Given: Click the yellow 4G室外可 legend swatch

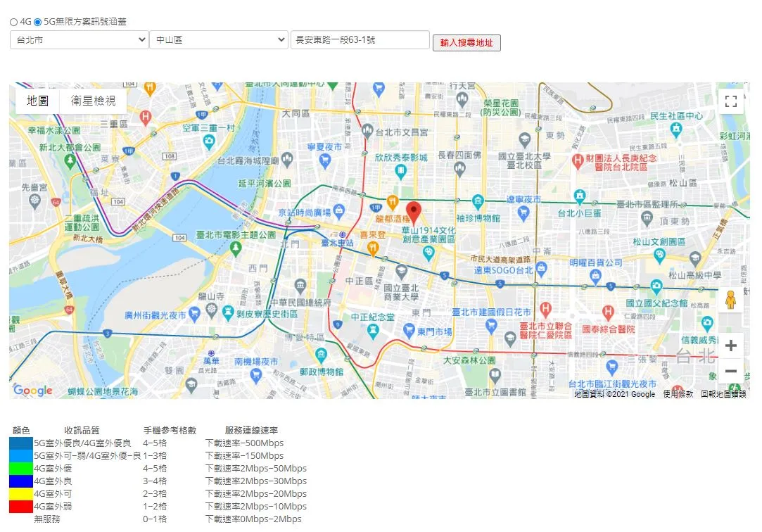Looking at the screenshot, I should tap(21, 493).
